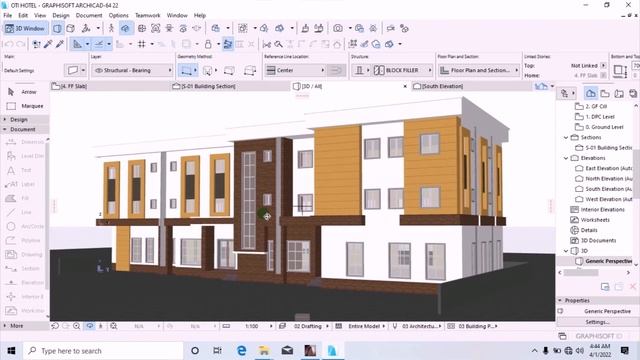This screenshot has height=360, width=640.
Task: Open the 02 Drafting layer combination dropdown
Action: point(309,326)
